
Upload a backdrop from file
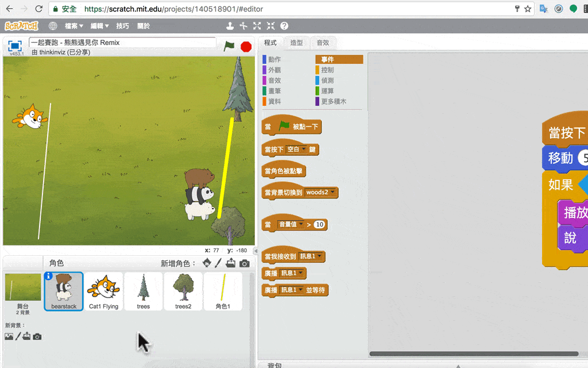pyautogui.click(x=26, y=336)
